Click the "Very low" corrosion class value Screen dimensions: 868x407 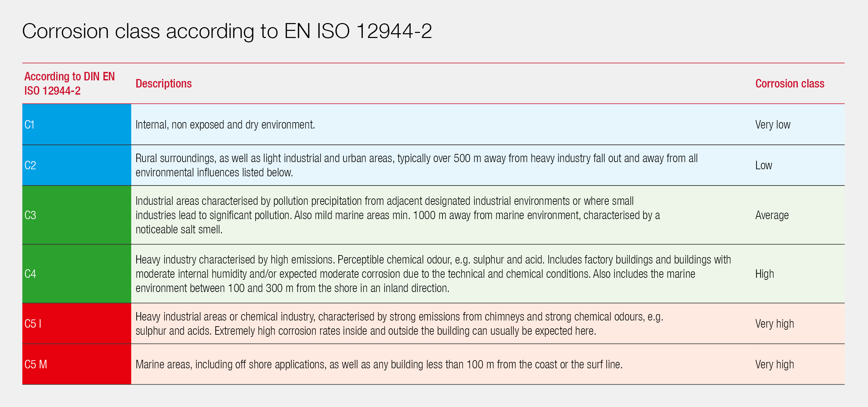pyautogui.click(x=772, y=125)
